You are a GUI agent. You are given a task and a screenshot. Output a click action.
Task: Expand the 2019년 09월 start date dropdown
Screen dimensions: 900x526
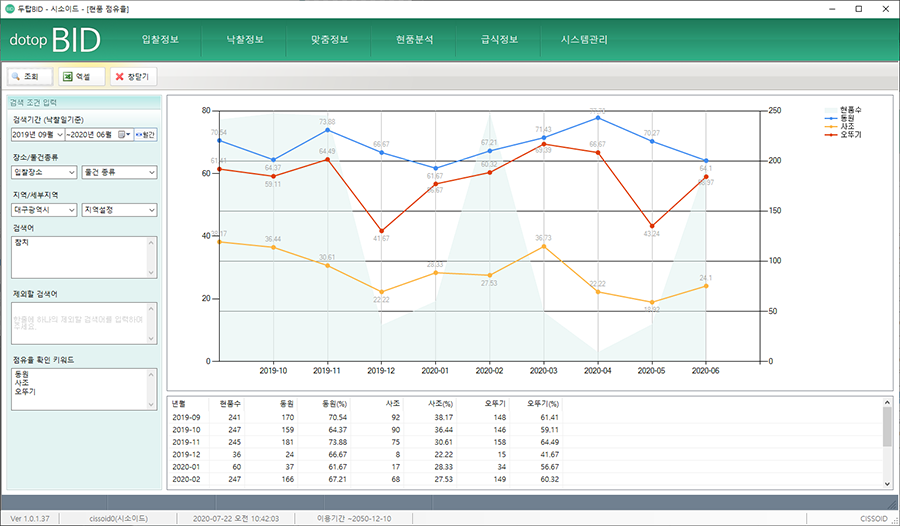[x=59, y=134]
